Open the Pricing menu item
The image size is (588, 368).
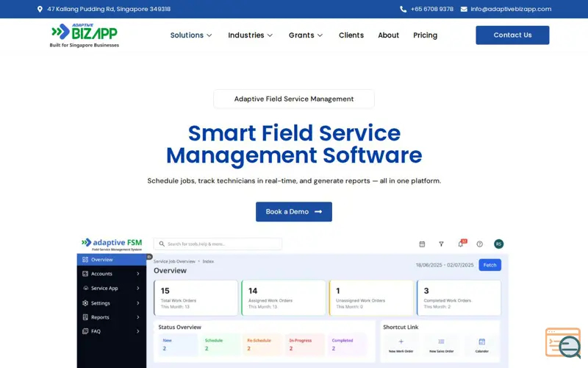(426, 35)
